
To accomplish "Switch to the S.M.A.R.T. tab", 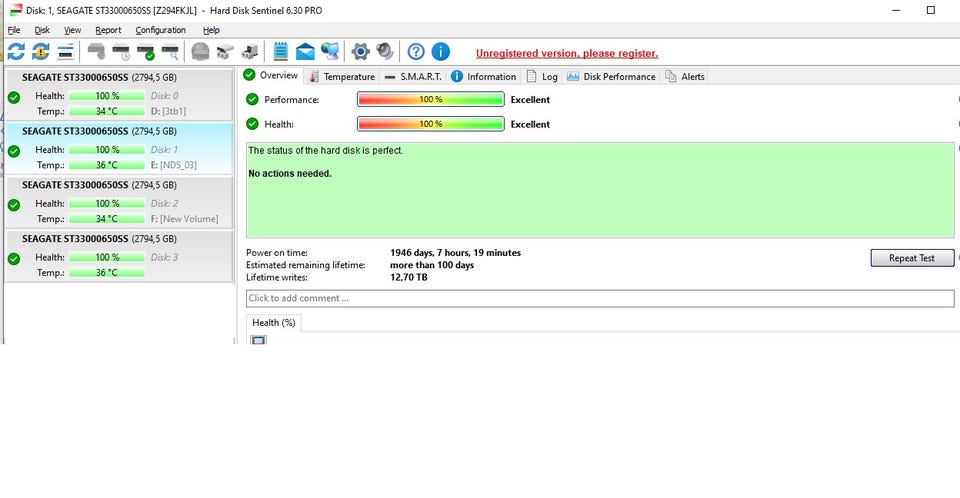I will 413,77.
